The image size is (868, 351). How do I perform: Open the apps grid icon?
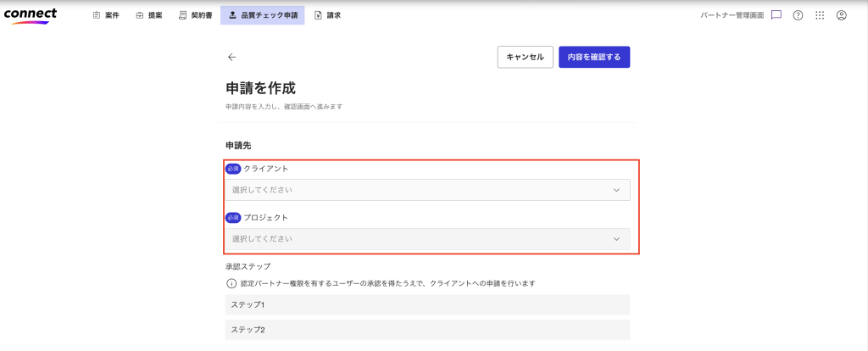click(x=819, y=15)
